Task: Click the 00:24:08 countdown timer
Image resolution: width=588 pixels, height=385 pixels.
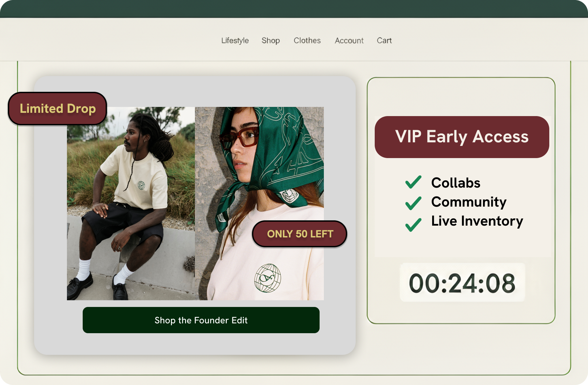Action: 462,283
